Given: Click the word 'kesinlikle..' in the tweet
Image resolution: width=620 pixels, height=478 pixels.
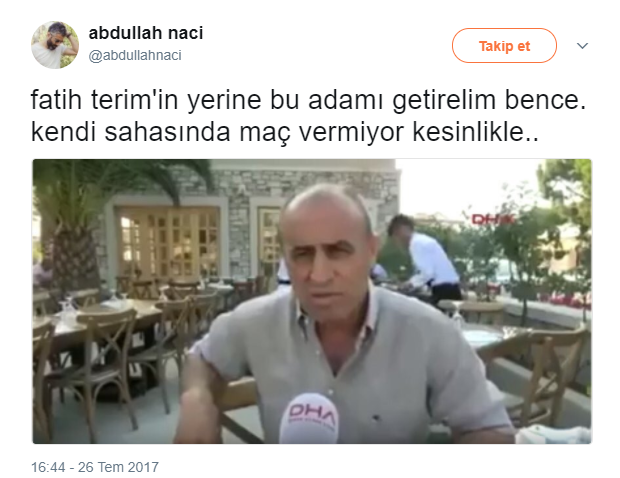Looking at the screenshot, I should click(x=475, y=132).
